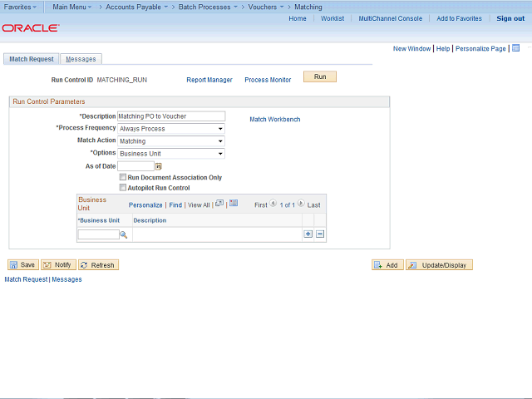The image size is (532, 399).
Task: Open the Match Workbench link
Action: [x=275, y=120]
